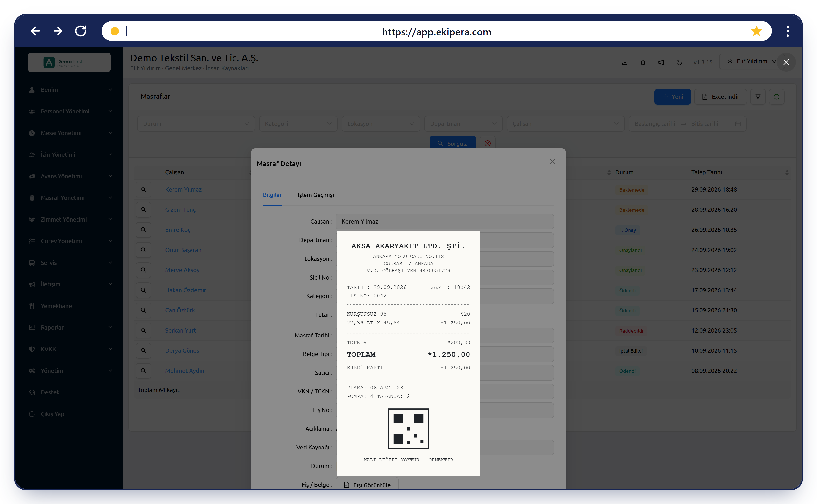Open notifications bell icon
817x504 pixels.
(643, 62)
